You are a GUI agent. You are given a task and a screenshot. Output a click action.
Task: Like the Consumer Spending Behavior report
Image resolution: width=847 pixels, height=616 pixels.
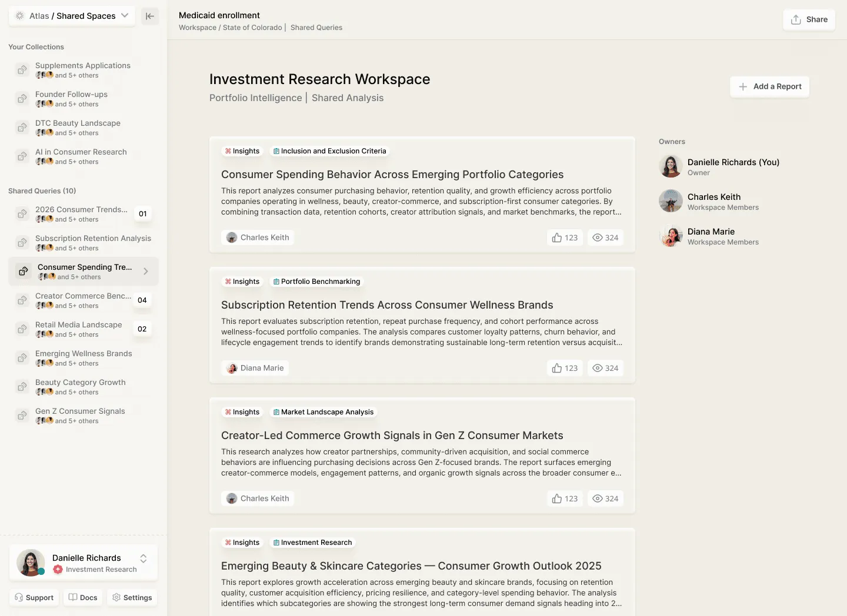pyautogui.click(x=565, y=237)
